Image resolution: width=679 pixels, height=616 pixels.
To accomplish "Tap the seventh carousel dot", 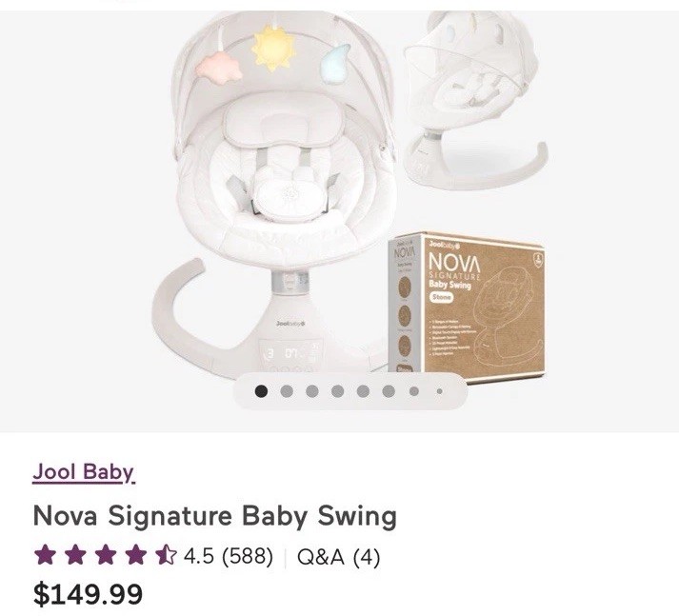I will pos(414,389).
